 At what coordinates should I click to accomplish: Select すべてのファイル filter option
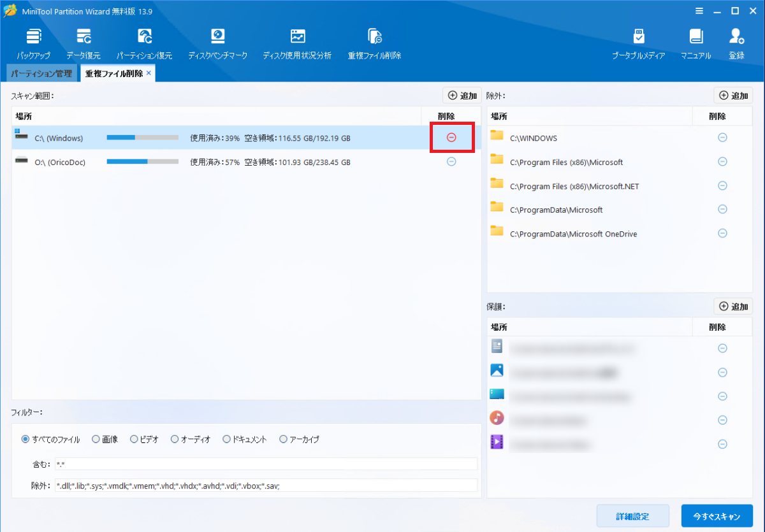coord(51,439)
